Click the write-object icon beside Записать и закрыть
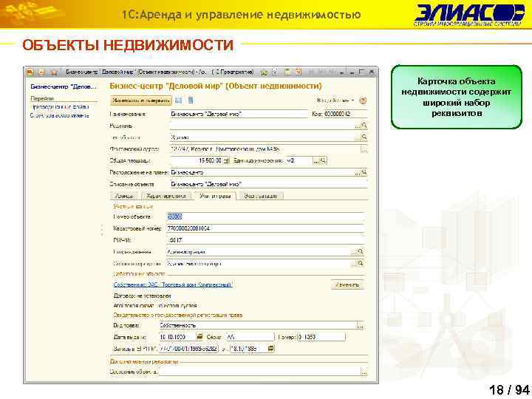 pos(179,100)
